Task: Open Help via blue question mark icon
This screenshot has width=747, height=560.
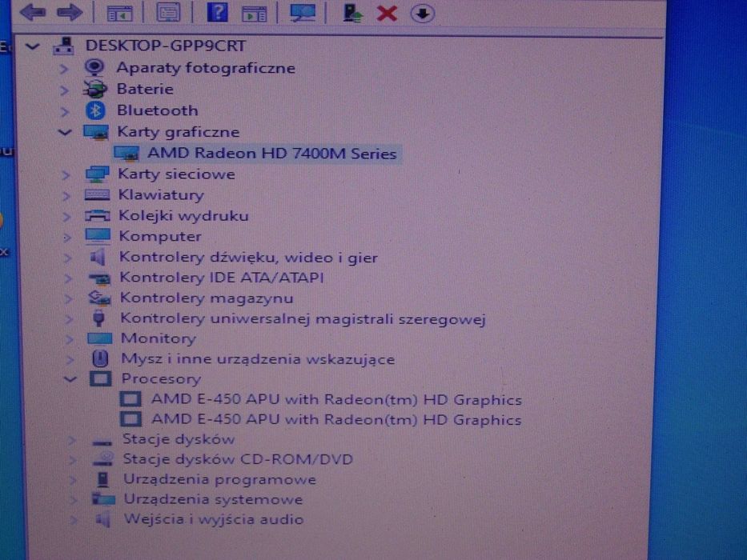Action: pyautogui.click(x=217, y=12)
